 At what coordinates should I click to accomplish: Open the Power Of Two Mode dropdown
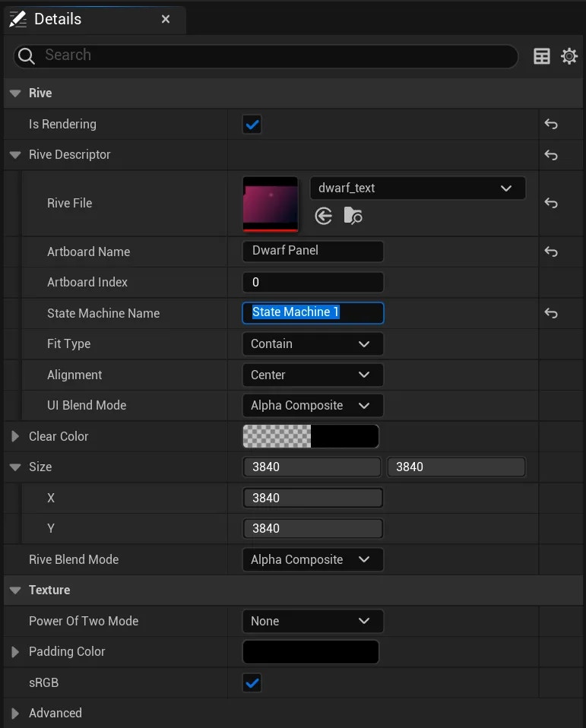pos(313,621)
